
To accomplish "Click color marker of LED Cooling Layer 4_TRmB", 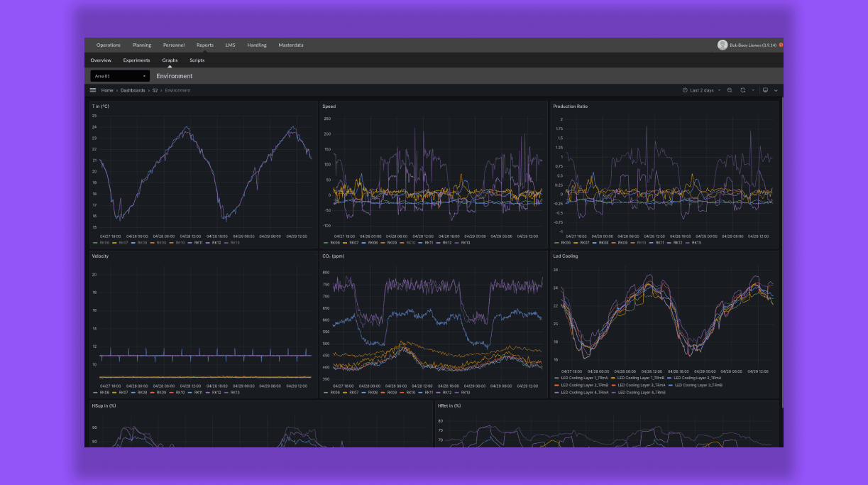I will tap(612, 392).
